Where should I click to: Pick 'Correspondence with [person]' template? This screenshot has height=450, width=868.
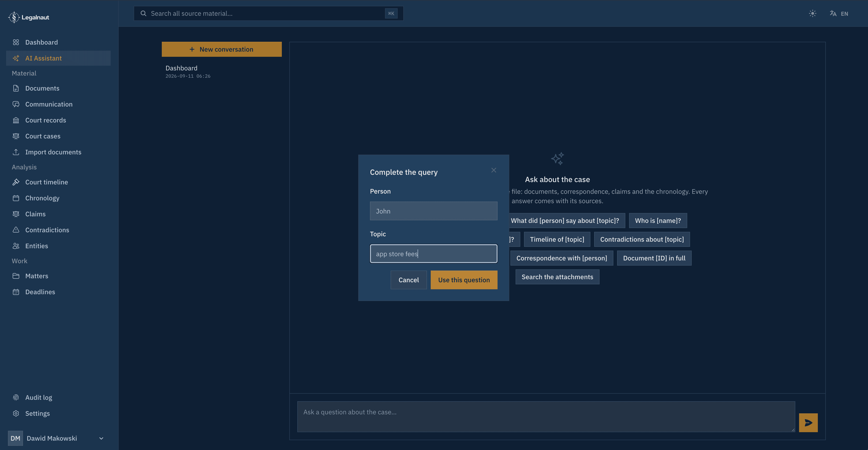[561, 258]
